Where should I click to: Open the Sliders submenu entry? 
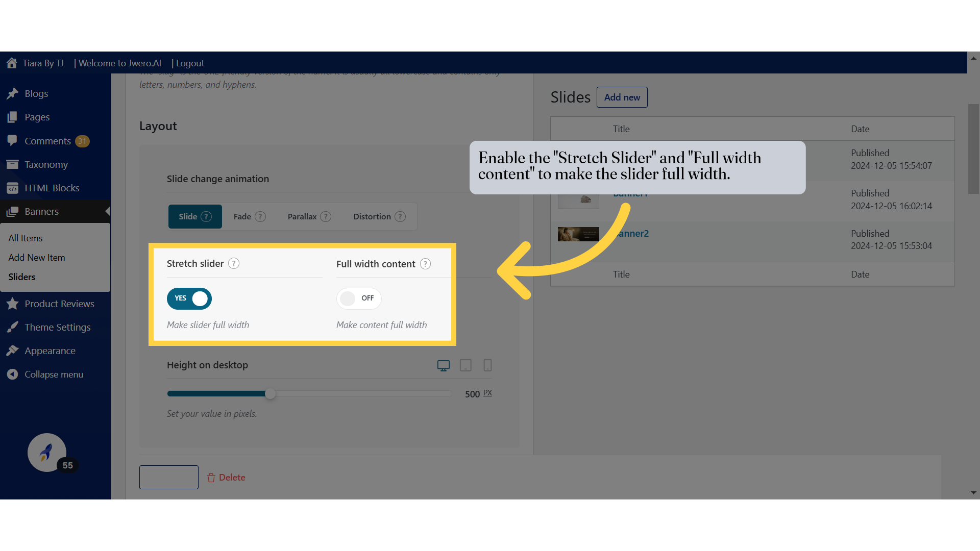[x=22, y=277]
